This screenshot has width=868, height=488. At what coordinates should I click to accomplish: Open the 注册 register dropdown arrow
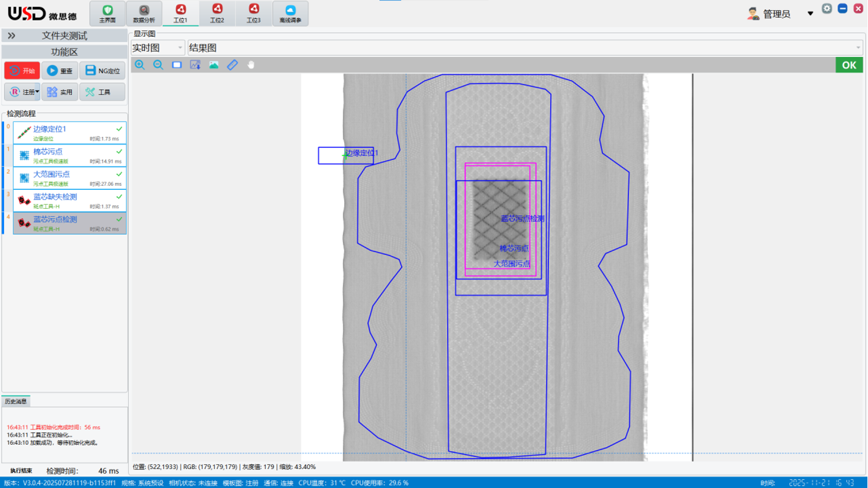[x=37, y=92]
